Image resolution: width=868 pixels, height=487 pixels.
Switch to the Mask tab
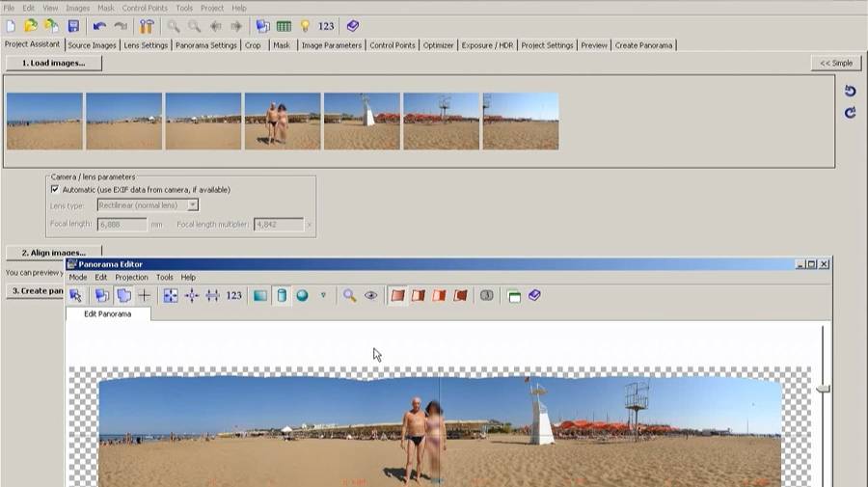pos(282,45)
